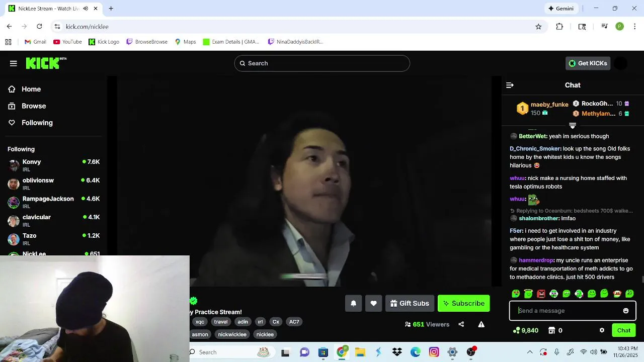Viewport: 644px width, 362px height.
Task: Open the BrowseBrowse bookmark
Action: tap(147, 42)
